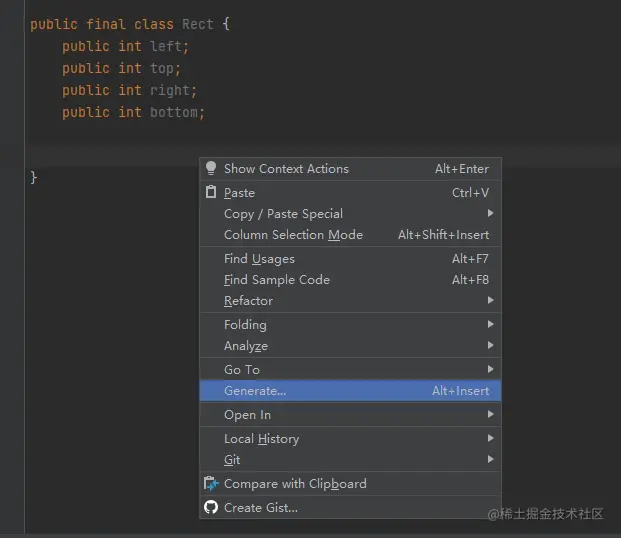
Task: Click the Alt+Enter shortcut label
Action: [x=462, y=169]
